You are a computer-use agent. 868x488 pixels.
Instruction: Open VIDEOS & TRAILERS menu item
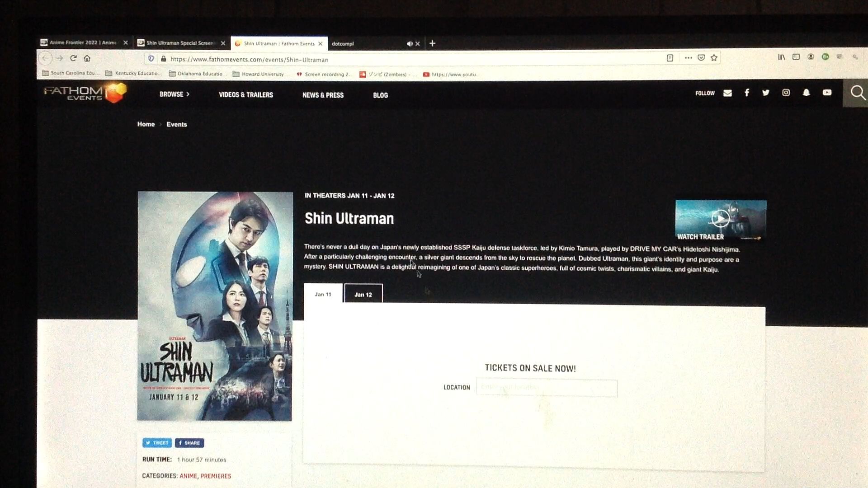(x=246, y=95)
